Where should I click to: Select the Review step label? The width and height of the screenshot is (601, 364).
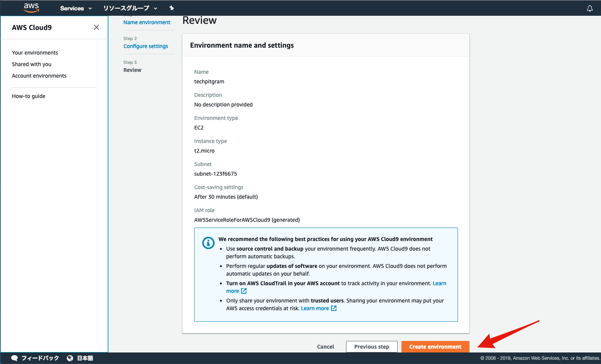pyautogui.click(x=132, y=70)
